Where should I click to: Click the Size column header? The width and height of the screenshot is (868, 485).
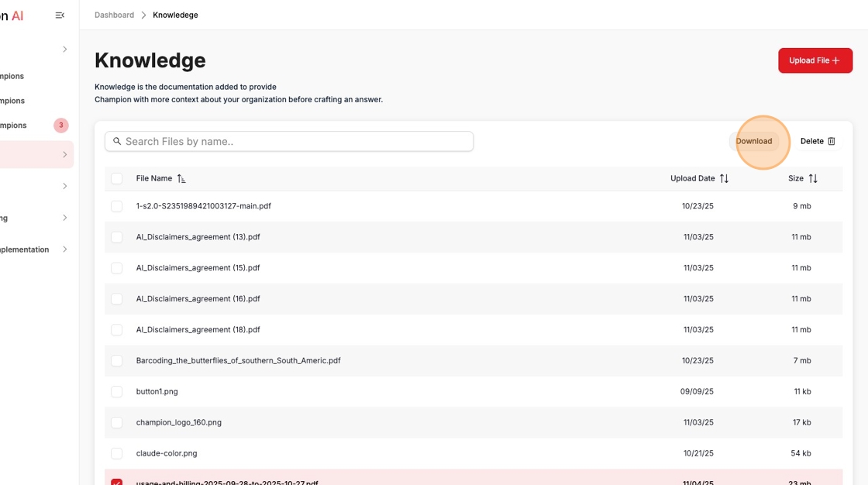tap(795, 178)
